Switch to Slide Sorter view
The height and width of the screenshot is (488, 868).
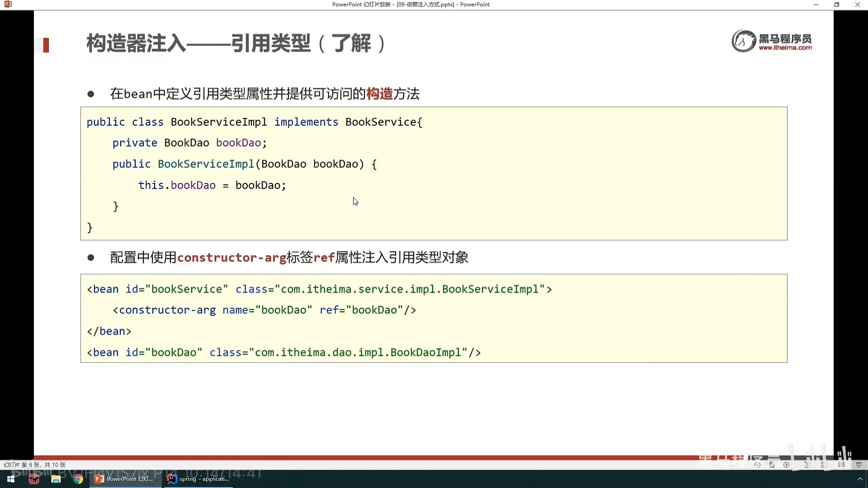point(824,465)
